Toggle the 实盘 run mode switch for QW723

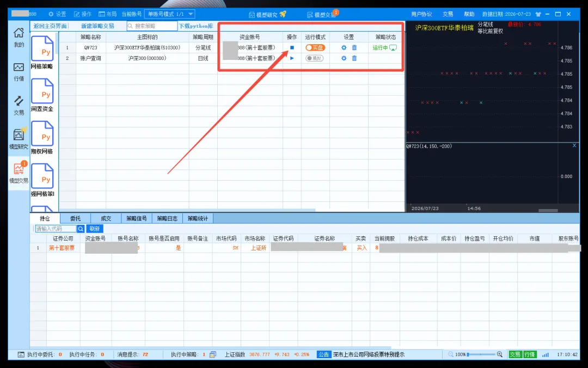point(315,48)
